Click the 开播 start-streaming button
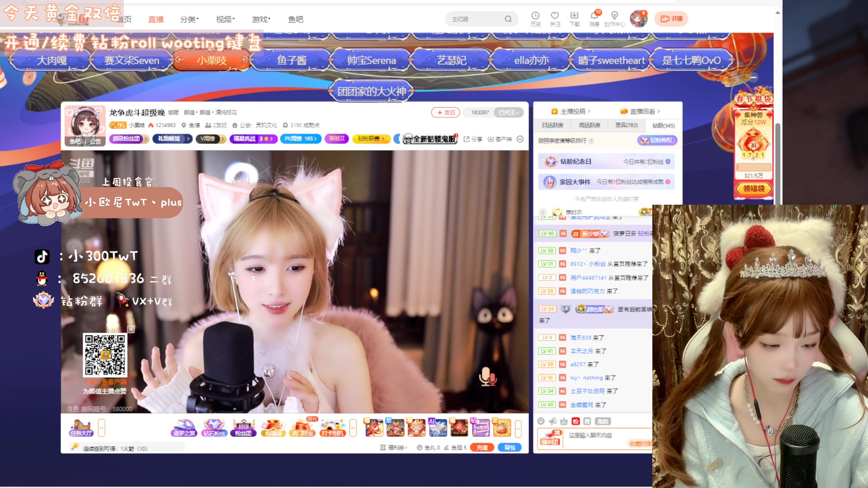 point(671,19)
